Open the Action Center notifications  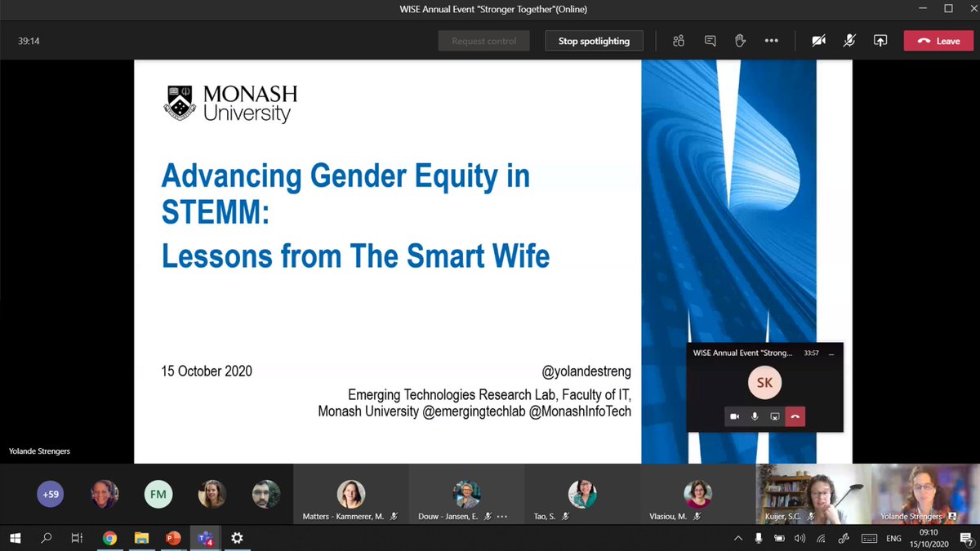[x=966, y=538]
